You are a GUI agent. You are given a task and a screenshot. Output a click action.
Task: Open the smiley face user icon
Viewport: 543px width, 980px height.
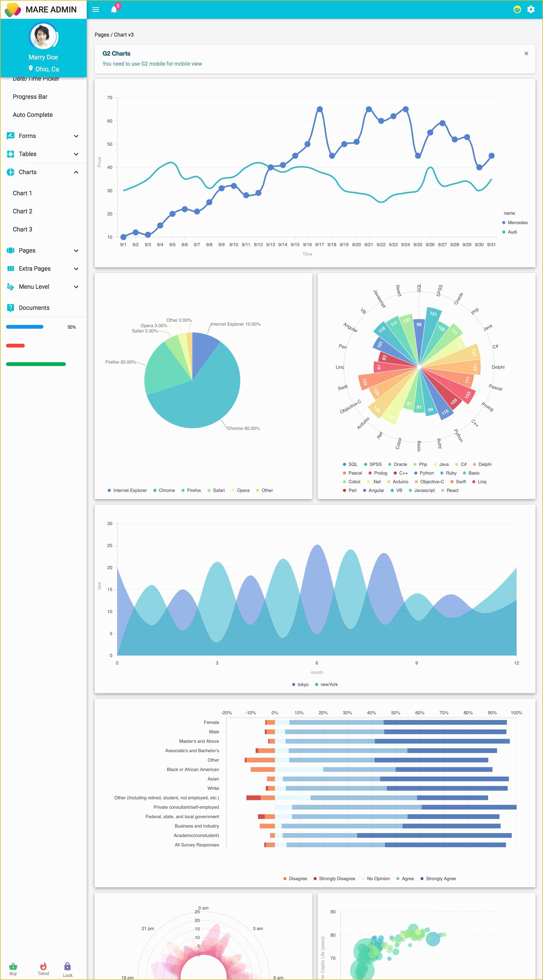517,9
